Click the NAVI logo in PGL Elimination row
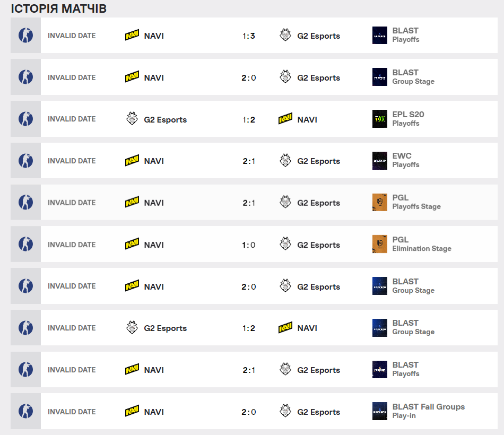The height and width of the screenshot is (435, 504). click(132, 244)
